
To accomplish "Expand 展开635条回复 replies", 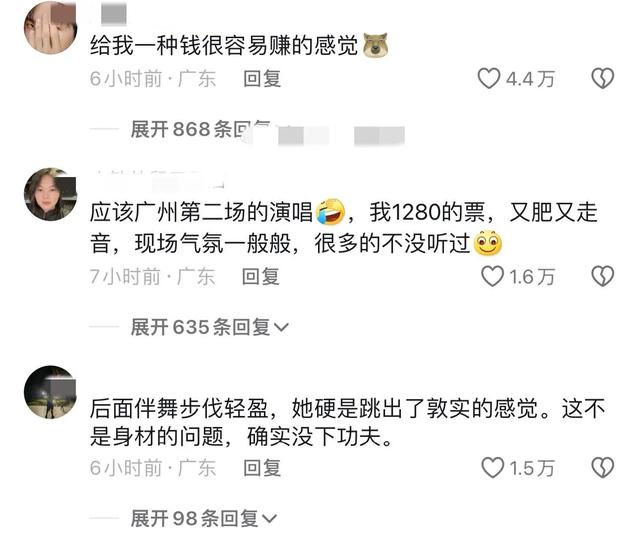I will pos(210,327).
